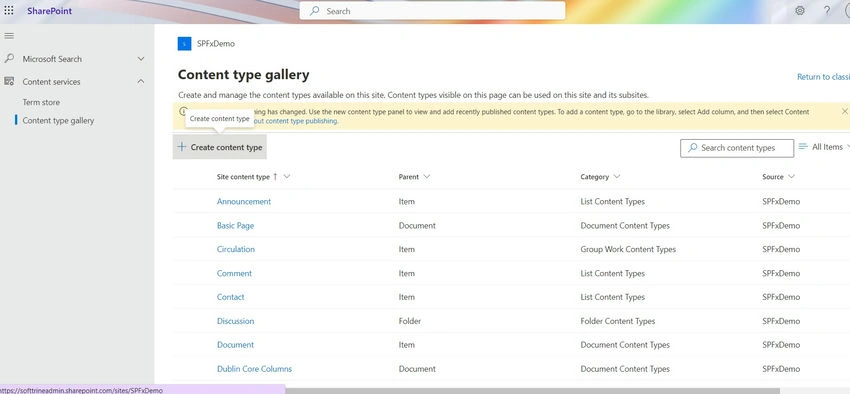Open the Parent column dropdown
Viewport: 850px width, 394px height.
click(x=427, y=177)
